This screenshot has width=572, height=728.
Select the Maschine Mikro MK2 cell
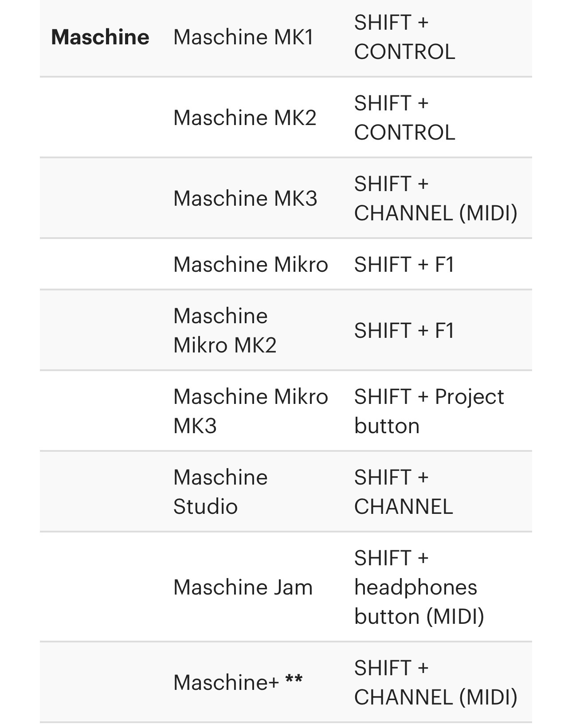(225, 330)
